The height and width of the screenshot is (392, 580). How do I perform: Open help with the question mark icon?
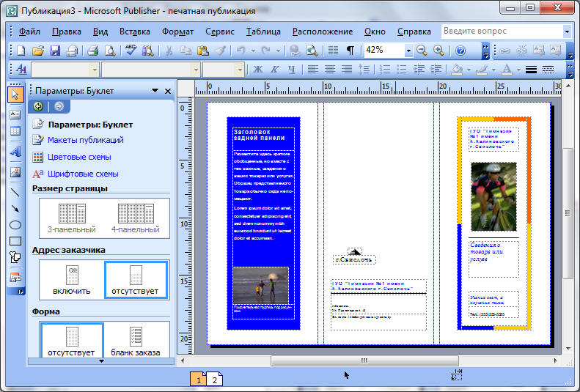tap(460, 51)
